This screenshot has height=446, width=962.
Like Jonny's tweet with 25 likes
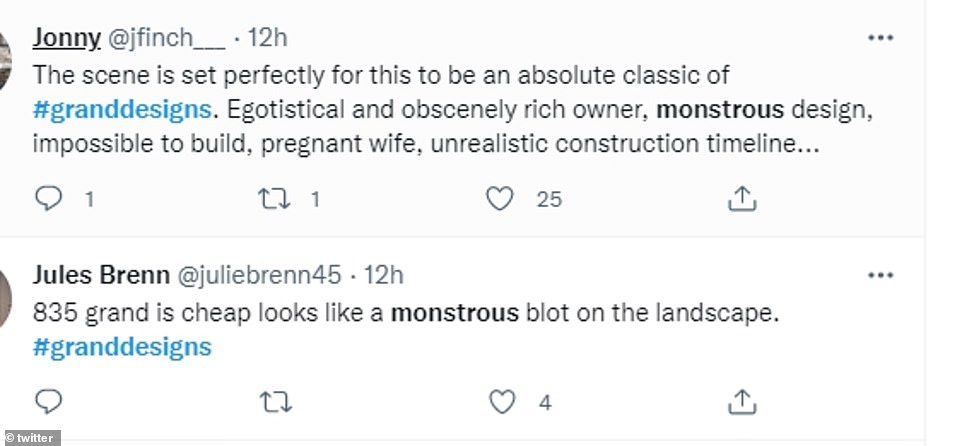[x=499, y=199]
